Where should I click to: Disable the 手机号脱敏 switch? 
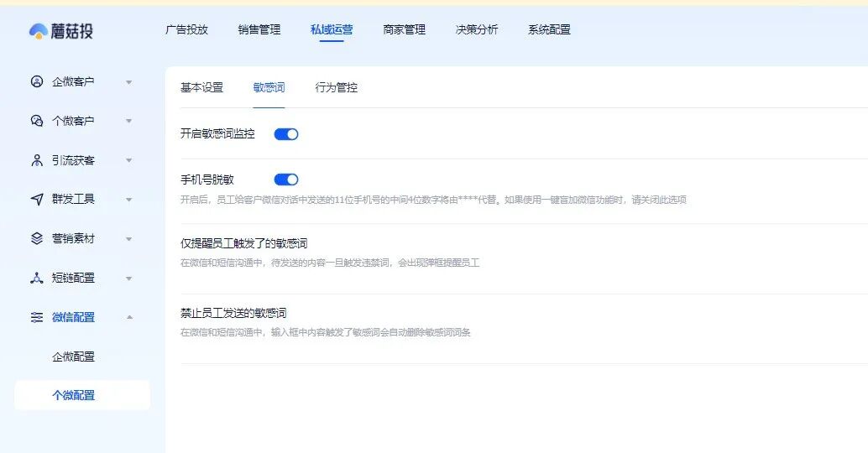286,180
